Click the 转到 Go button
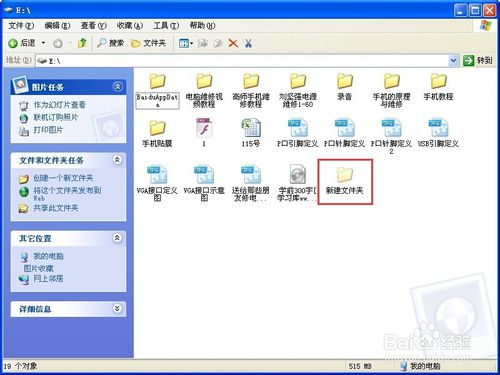This screenshot has height=375, width=500. pos(478,61)
